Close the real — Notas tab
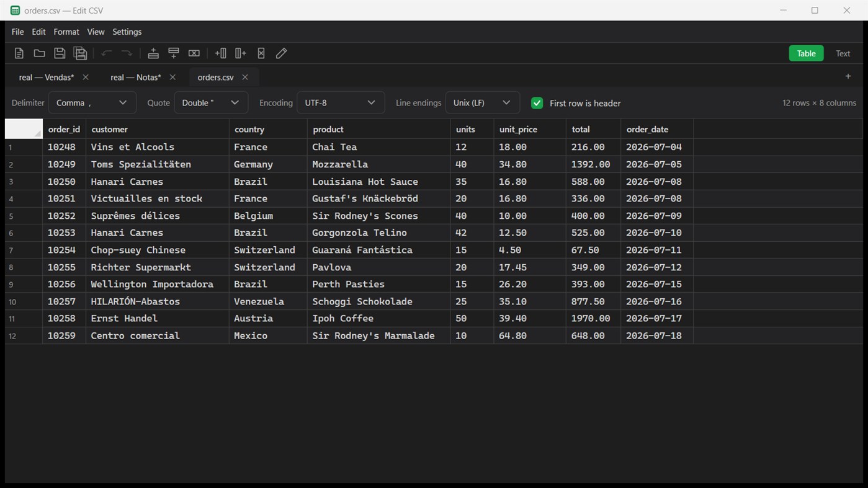Image resolution: width=868 pixels, height=488 pixels. point(172,77)
